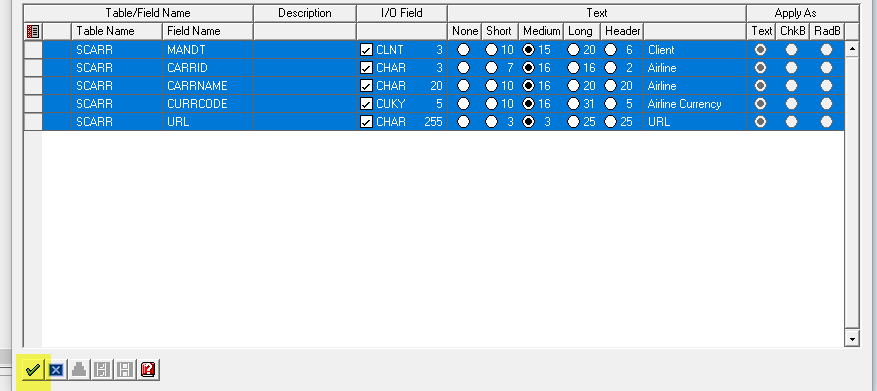Click the grayed-out pyramid-shaped icon
The width and height of the screenshot is (877, 391).
(79, 370)
